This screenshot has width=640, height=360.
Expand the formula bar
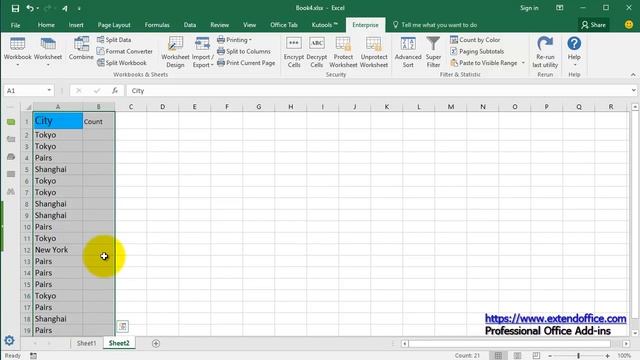tap(633, 91)
